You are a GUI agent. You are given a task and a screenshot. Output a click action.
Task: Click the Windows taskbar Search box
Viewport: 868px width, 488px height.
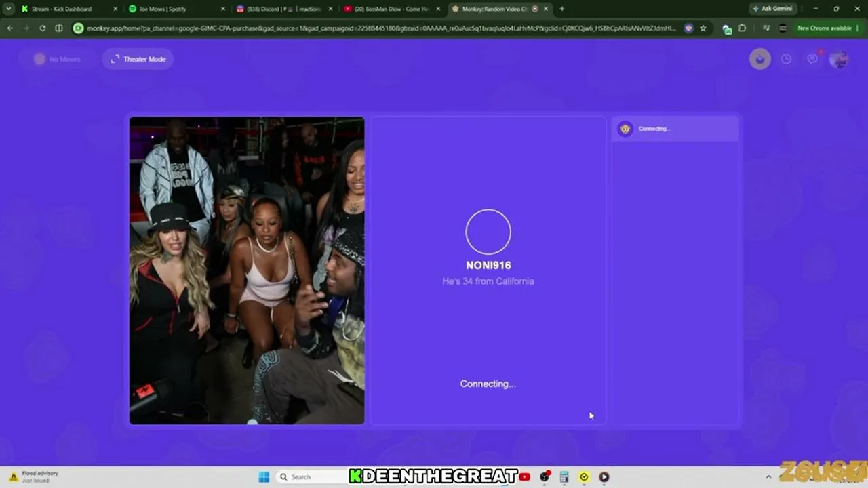point(312,476)
